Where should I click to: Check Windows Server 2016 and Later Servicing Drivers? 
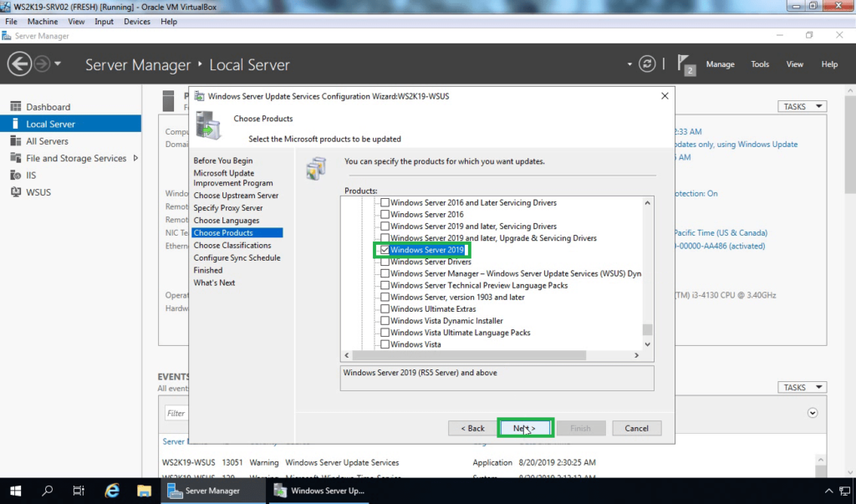(385, 202)
